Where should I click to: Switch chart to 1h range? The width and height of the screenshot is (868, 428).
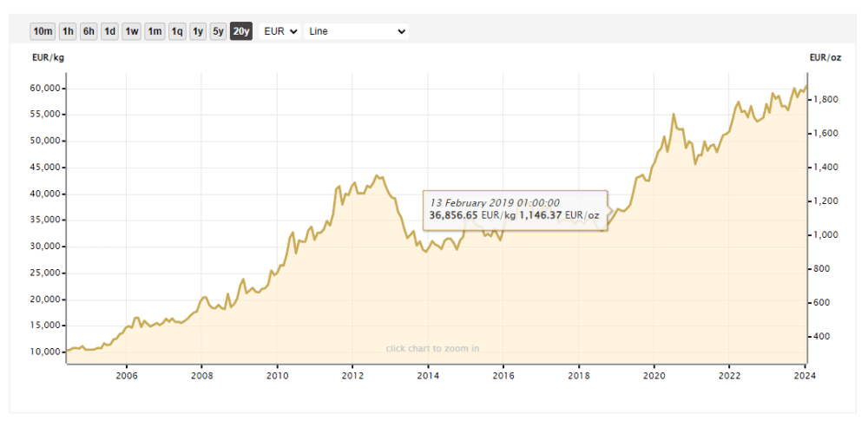point(67,31)
